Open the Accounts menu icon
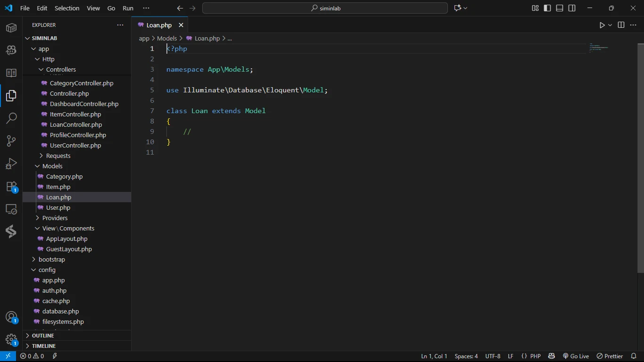This screenshot has width=644, height=362. click(x=11, y=317)
